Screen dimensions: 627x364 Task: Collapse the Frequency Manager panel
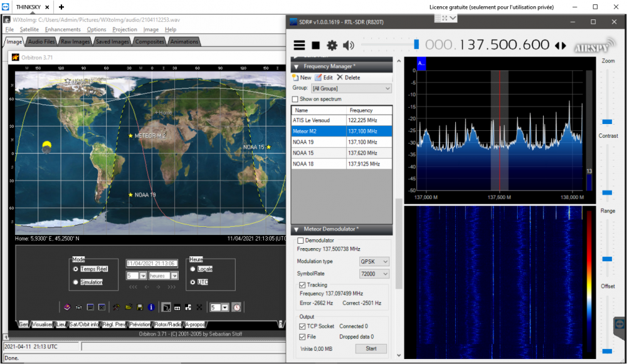(297, 67)
